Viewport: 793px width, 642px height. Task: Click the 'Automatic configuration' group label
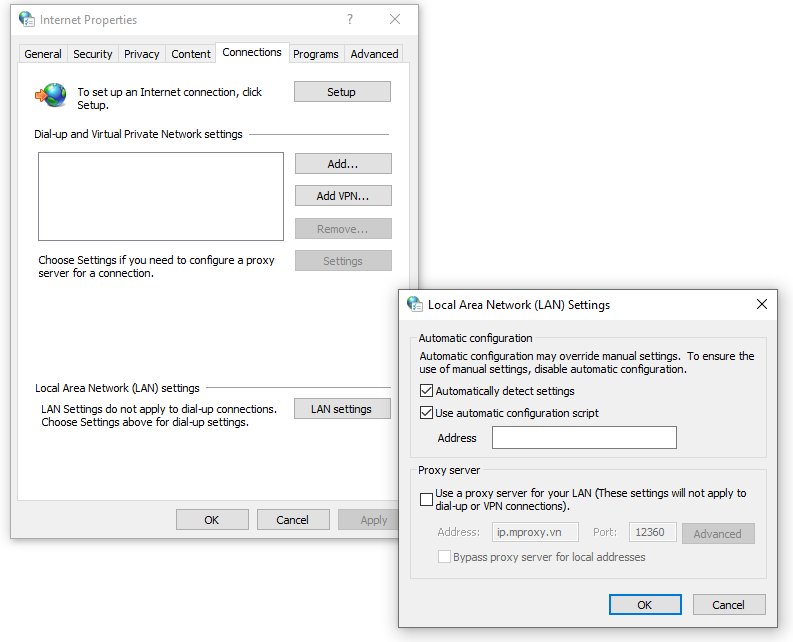(475, 338)
